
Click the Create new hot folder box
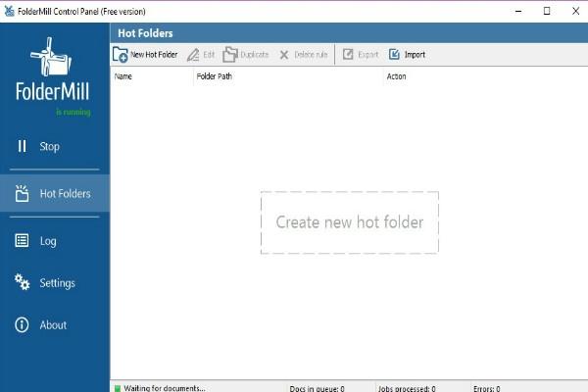click(350, 222)
